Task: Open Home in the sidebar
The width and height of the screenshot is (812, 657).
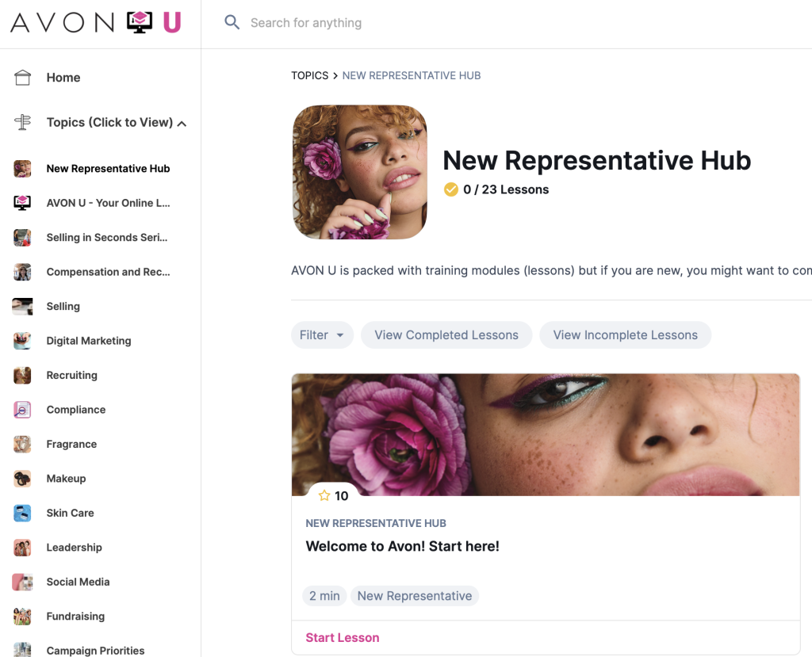Action: click(x=63, y=77)
